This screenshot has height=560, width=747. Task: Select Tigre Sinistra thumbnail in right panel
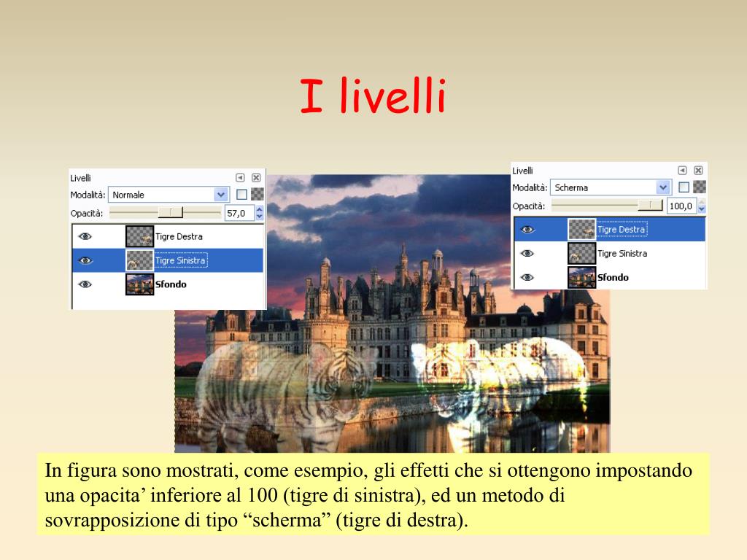[x=581, y=253]
